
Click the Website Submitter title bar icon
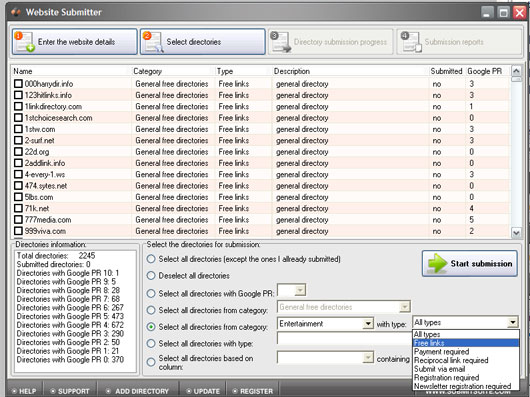pyautogui.click(x=15, y=12)
